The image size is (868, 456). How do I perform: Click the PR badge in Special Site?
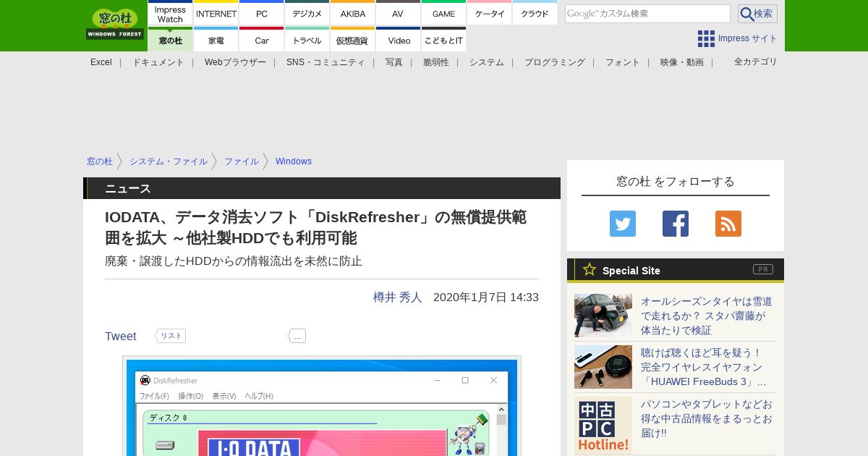pos(763,269)
